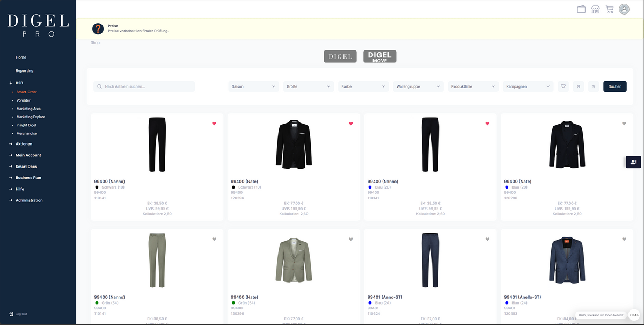The image size is (644, 325).
Task: Open the user profile avatar
Action: (624, 9)
